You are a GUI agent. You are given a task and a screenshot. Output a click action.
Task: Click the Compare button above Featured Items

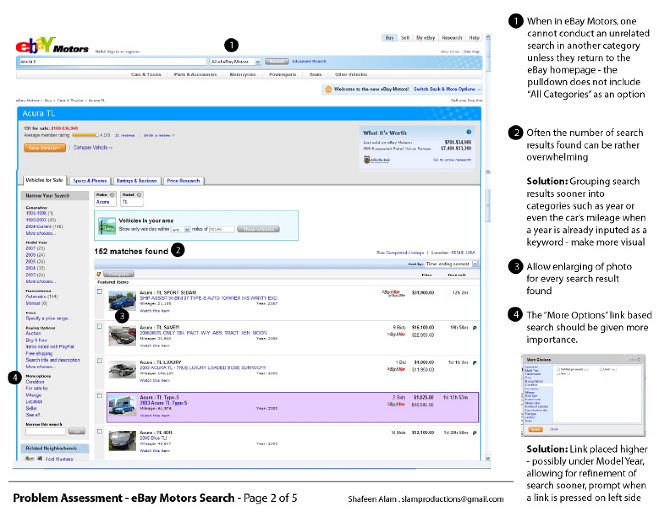click(118, 274)
